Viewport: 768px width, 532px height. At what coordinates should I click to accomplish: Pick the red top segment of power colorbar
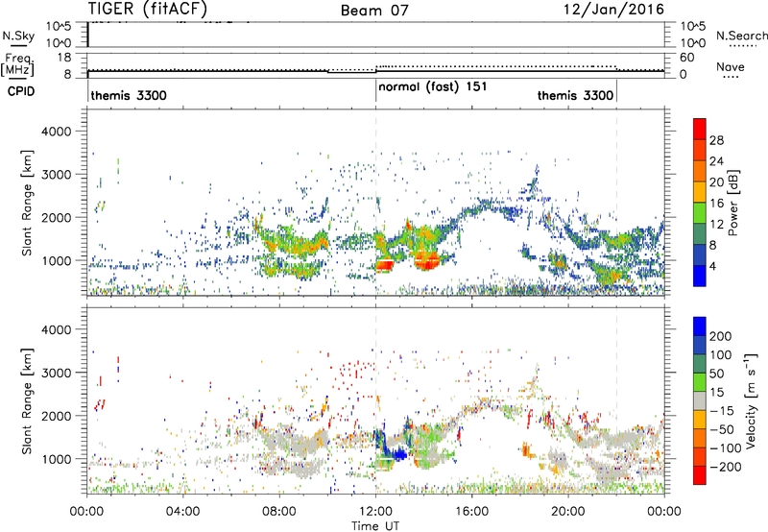(700, 129)
